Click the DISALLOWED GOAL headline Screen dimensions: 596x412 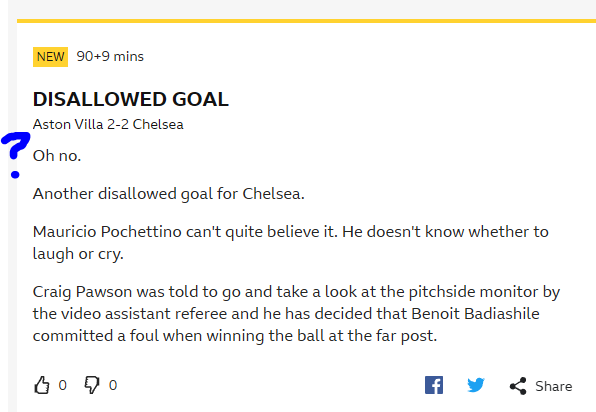pos(131,99)
